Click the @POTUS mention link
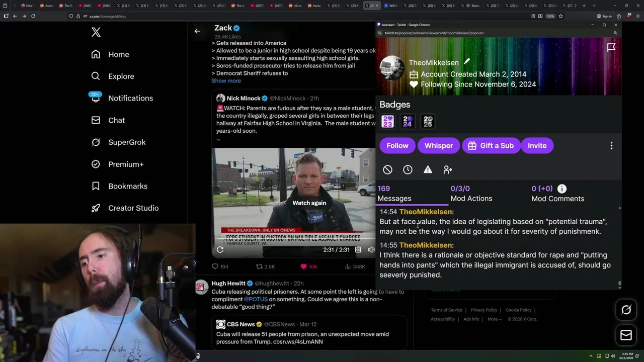644x362 pixels. pyautogui.click(x=256, y=299)
